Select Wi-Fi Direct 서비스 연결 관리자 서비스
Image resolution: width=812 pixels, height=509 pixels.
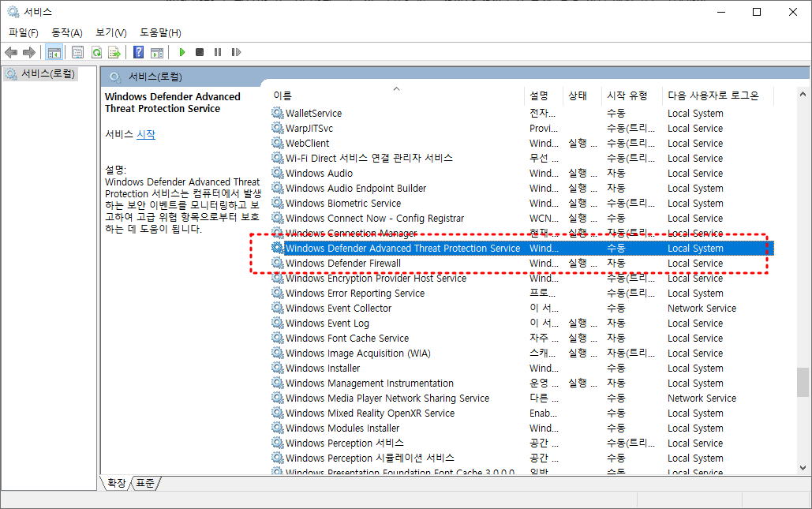click(522, 158)
